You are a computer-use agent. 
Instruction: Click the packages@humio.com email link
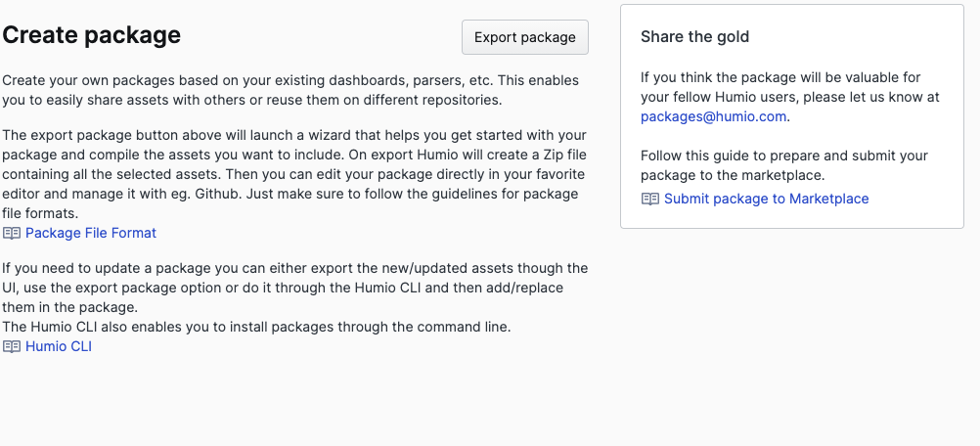click(713, 116)
